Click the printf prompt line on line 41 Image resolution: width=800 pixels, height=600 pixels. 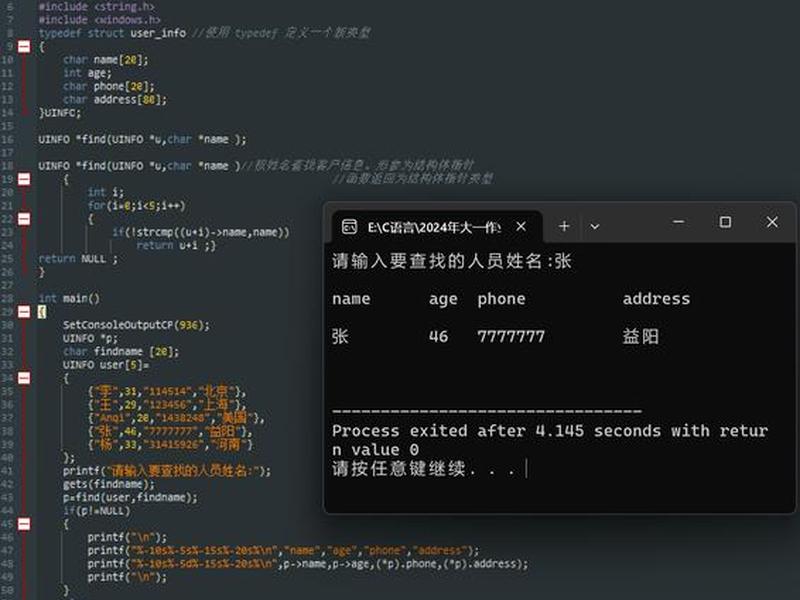[x=167, y=471]
